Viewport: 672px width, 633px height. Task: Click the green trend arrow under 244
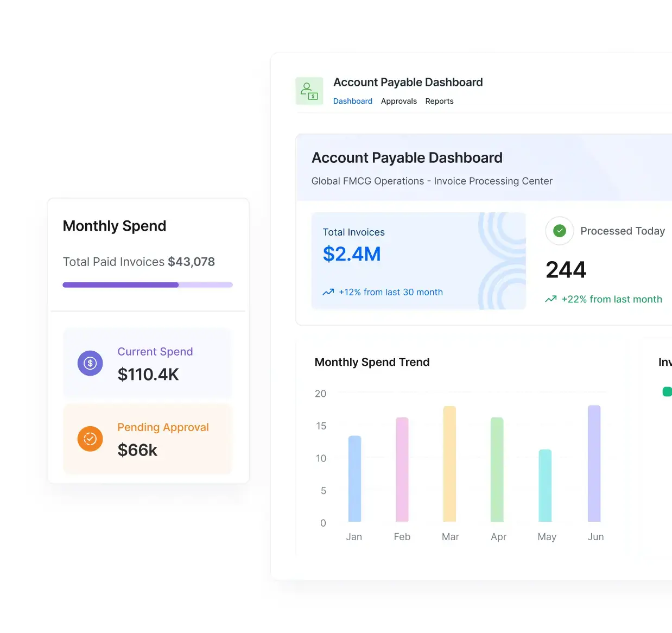click(x=550, y=299)
